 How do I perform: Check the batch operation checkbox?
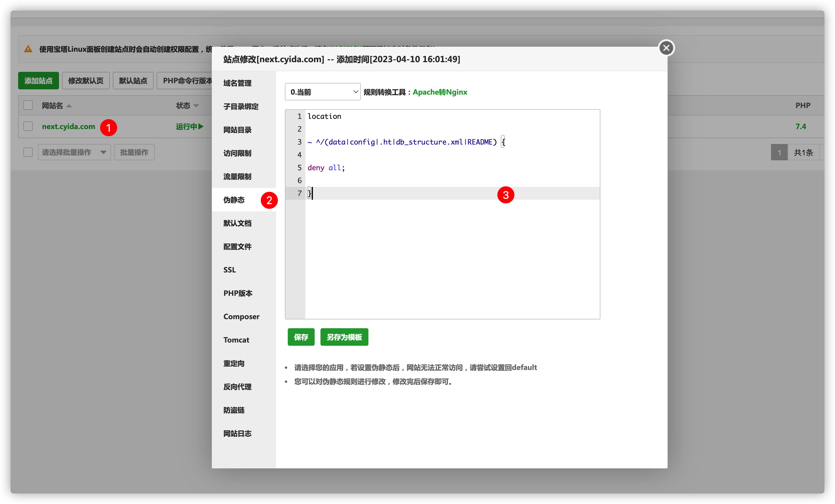pos(28,152)
